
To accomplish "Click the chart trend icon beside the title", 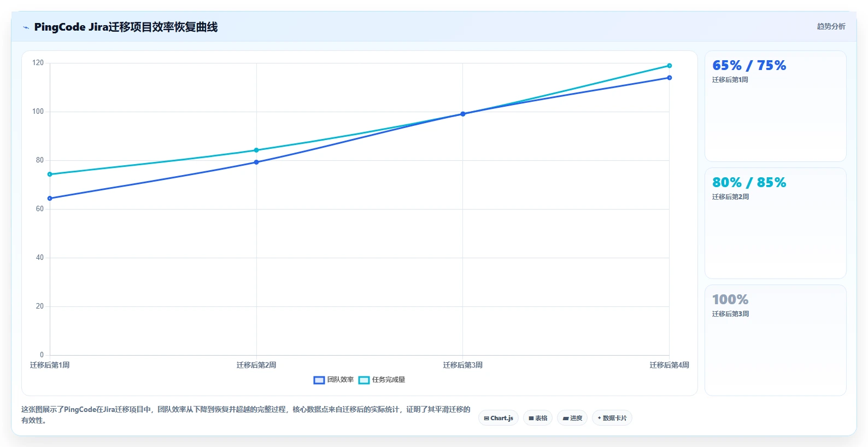I will click(26, 27).
